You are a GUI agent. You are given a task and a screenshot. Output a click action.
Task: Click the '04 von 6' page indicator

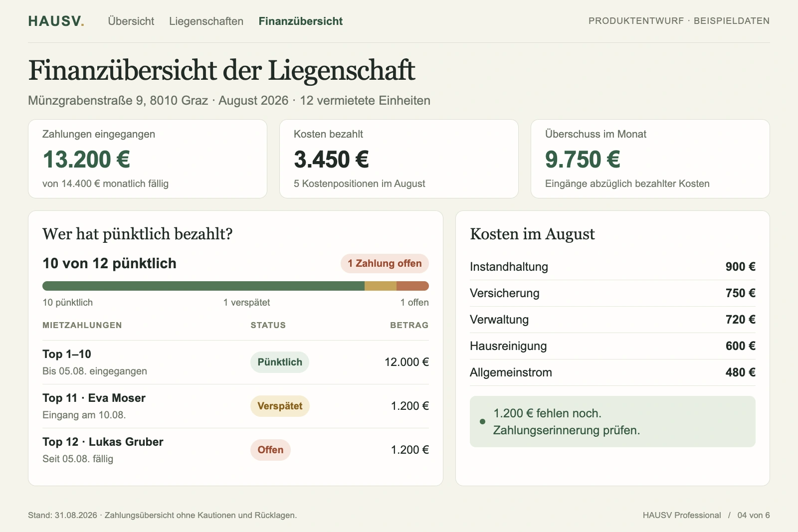[x=754, y=515]
